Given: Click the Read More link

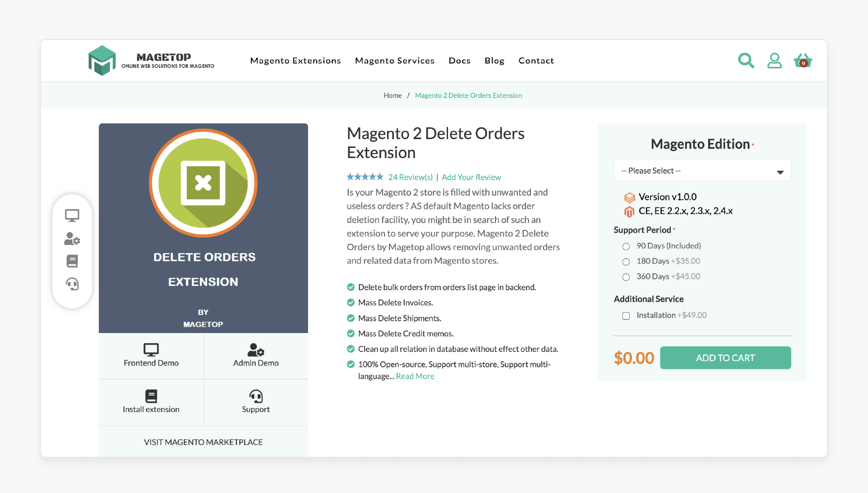Looking at the screenshot, I should coord(415,376).
